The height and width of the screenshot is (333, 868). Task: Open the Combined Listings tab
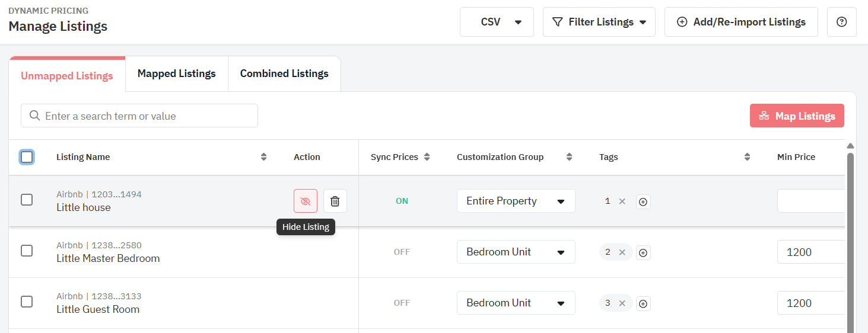click(284, 73)
